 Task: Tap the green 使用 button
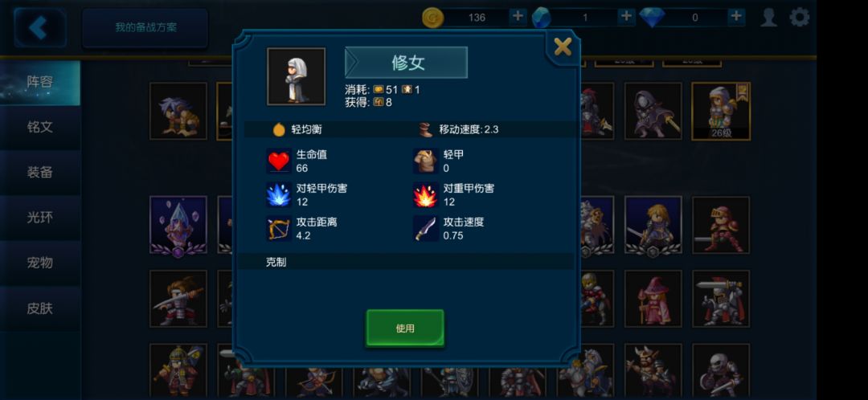pos(405,328)
